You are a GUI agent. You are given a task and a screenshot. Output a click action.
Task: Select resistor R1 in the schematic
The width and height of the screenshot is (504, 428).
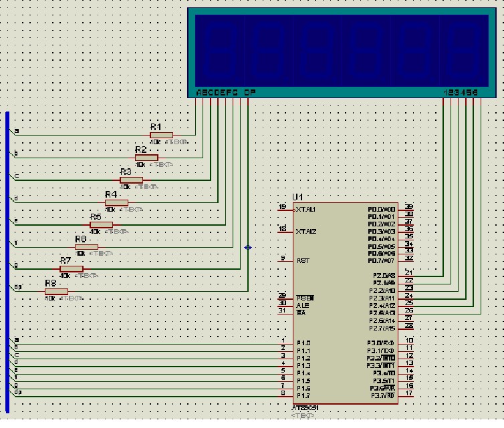161,135
